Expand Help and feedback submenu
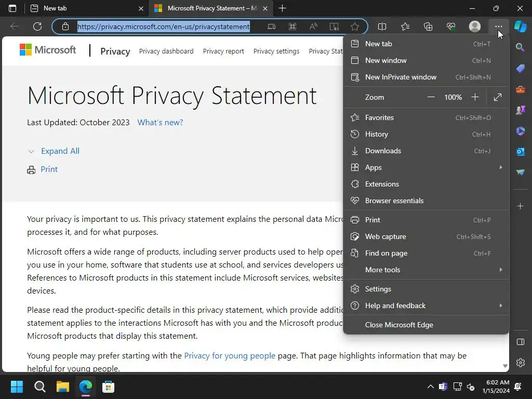Viewport: 532px width, 399px height. click(x=426, y=305)
